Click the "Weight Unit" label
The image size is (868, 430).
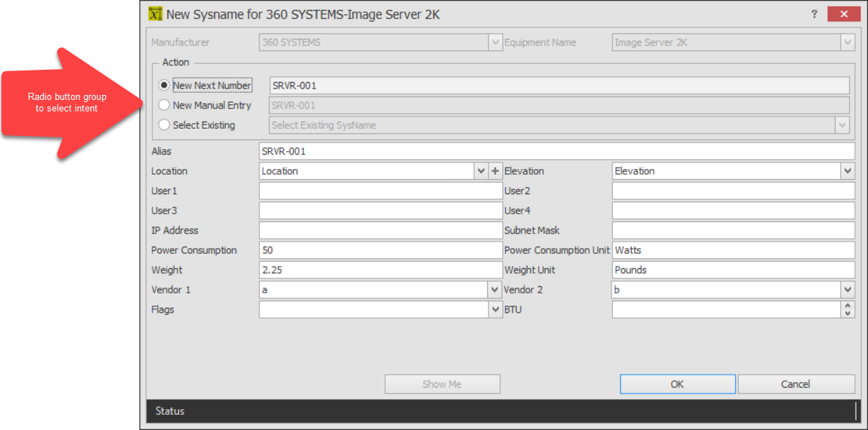click(x=530, y=270)
